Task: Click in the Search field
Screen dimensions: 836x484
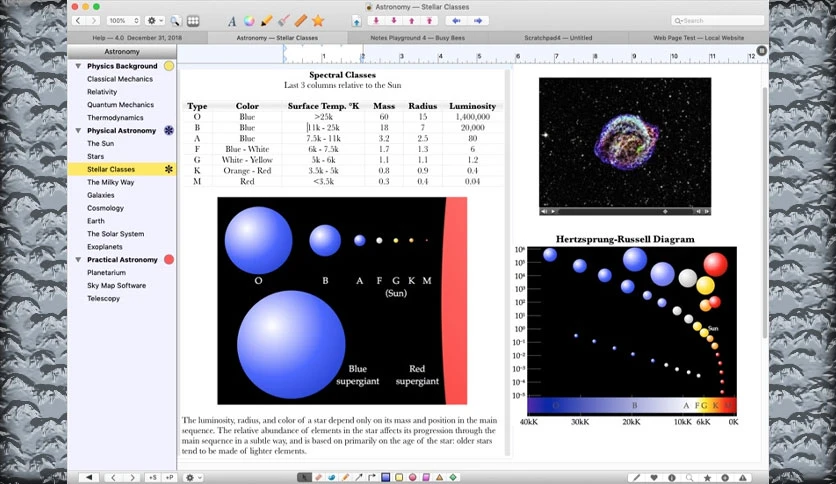Action: click(x=717, y=20)
